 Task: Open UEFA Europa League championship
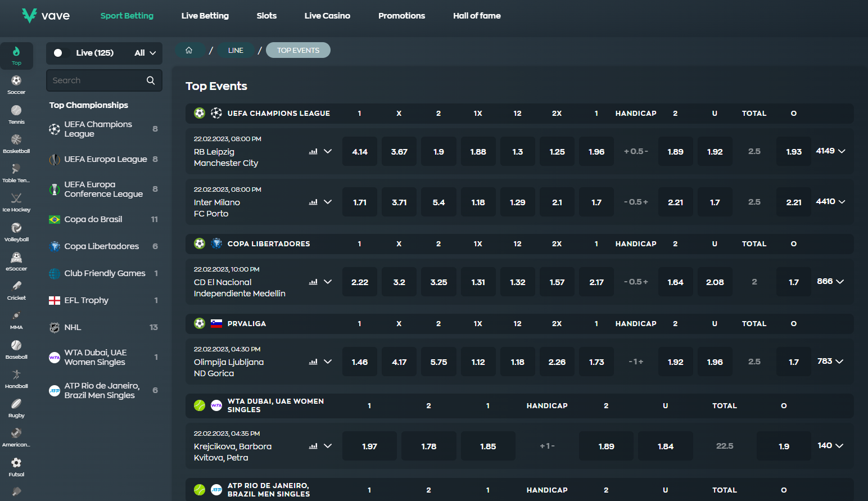103,159
